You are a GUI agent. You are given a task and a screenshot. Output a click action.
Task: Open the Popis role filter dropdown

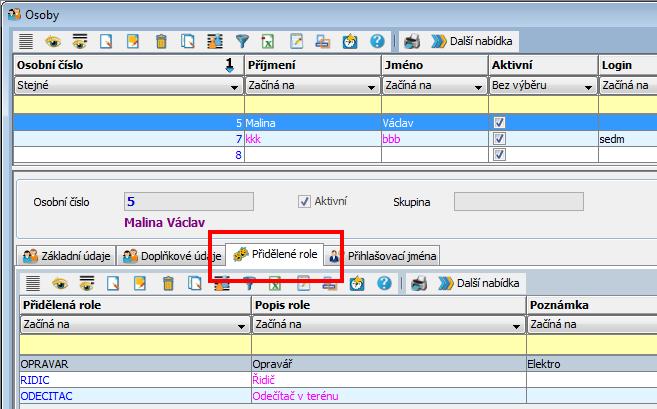click(x=516, y=325)
